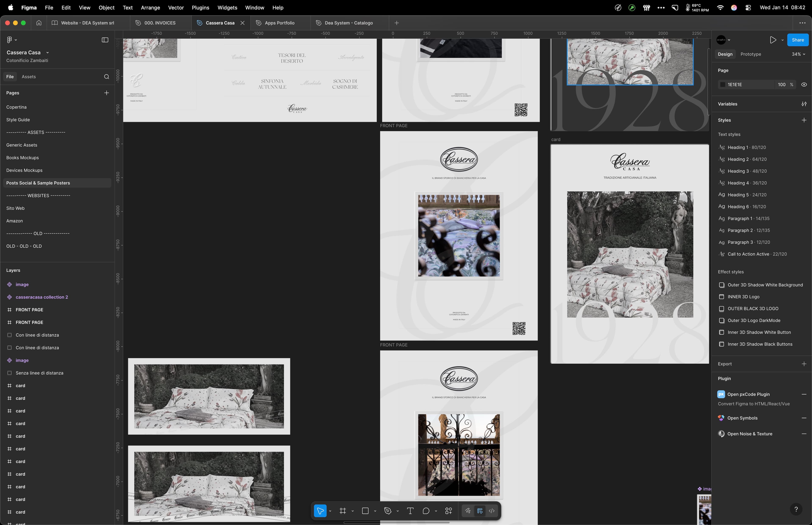Switch to Design mode icon in toolbar
Viewport: 812px width, 525px height.
(480, 511)
